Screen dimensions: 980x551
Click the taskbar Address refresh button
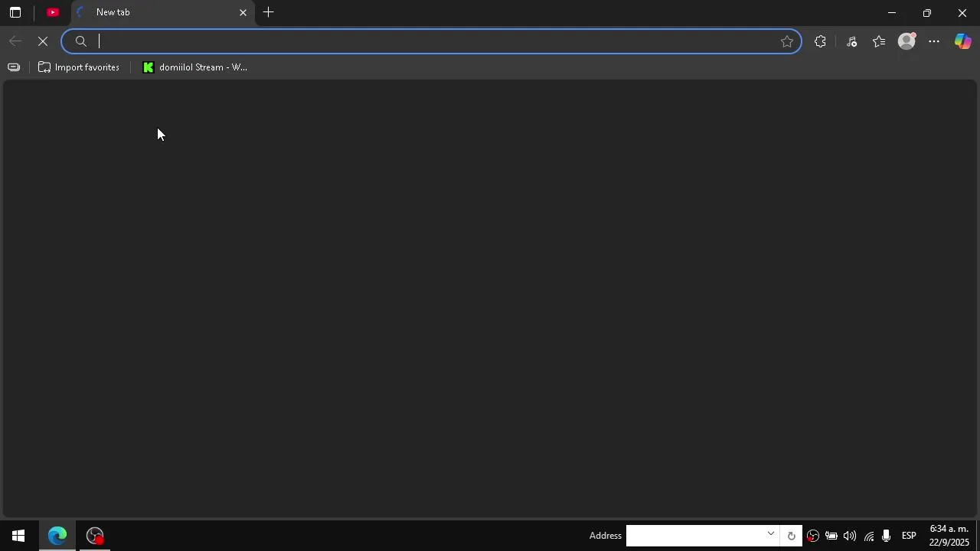[x=791, y=536]
